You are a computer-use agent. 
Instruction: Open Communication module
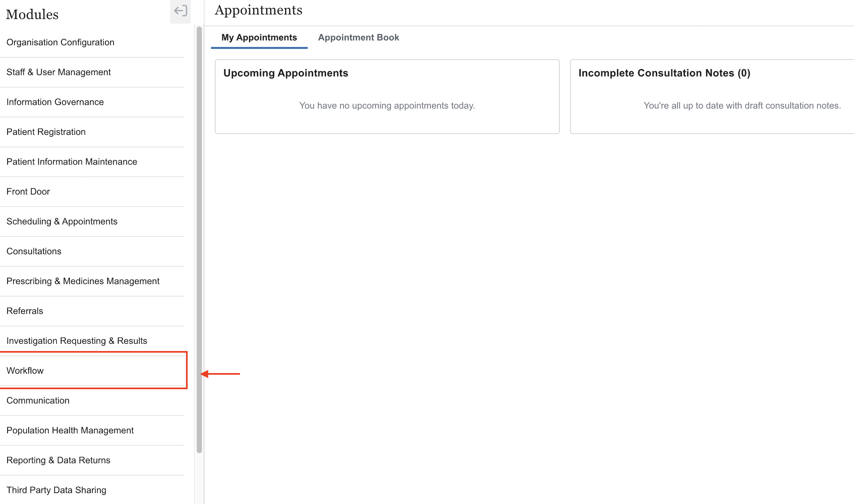38,401
